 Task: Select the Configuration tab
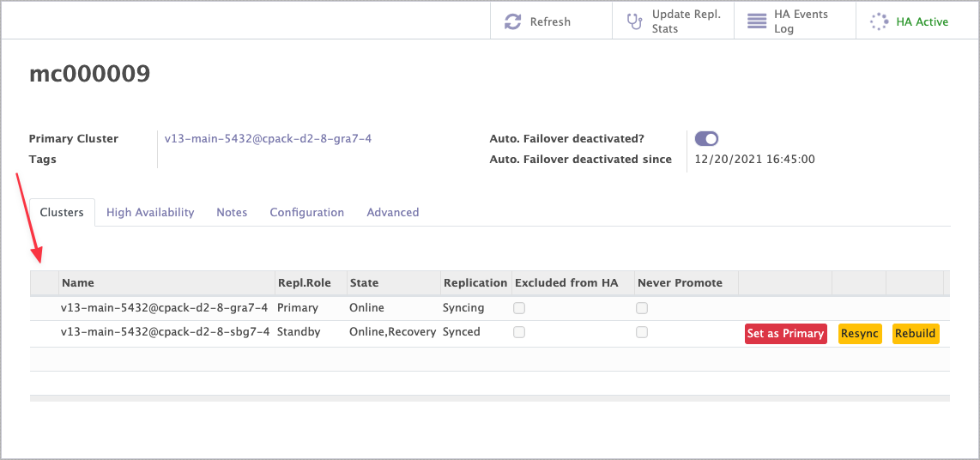306,212
